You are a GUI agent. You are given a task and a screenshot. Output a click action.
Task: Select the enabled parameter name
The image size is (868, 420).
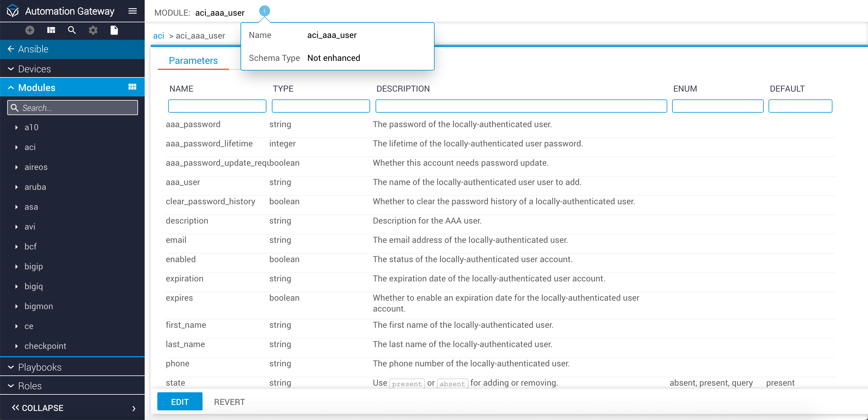click(181, 259)
